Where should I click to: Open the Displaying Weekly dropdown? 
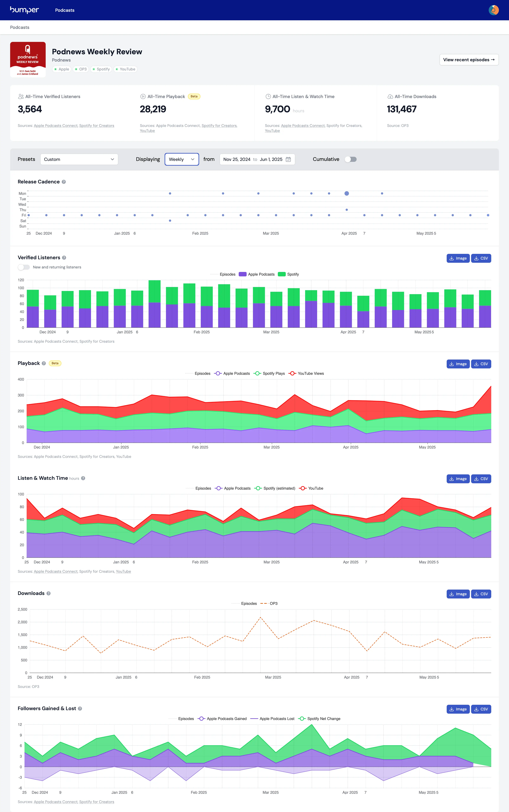(x=182, y=159)
